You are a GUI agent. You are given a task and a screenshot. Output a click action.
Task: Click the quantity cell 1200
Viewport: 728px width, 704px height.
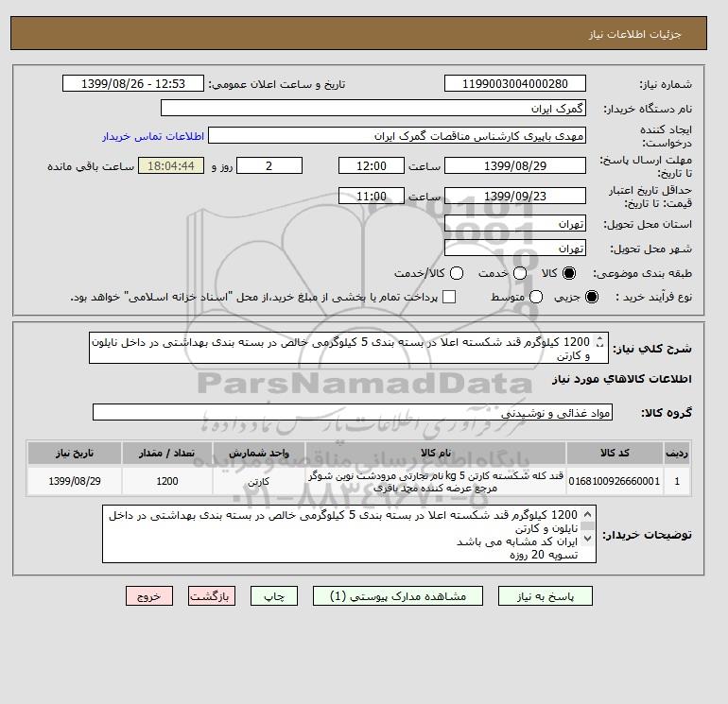tap(167, 482)
